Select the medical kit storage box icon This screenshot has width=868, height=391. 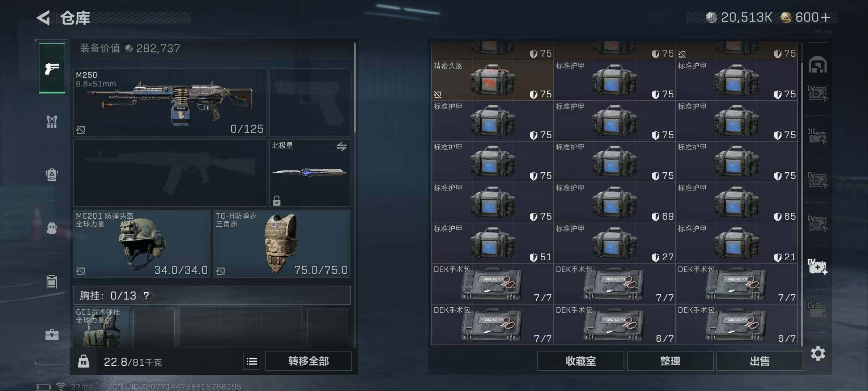tap(818, 267)
